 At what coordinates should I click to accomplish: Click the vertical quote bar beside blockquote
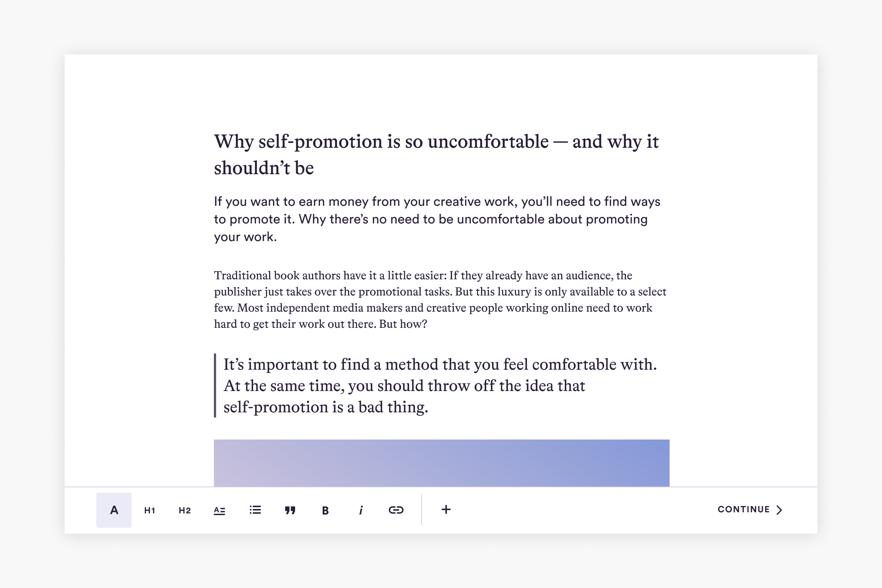215,385
